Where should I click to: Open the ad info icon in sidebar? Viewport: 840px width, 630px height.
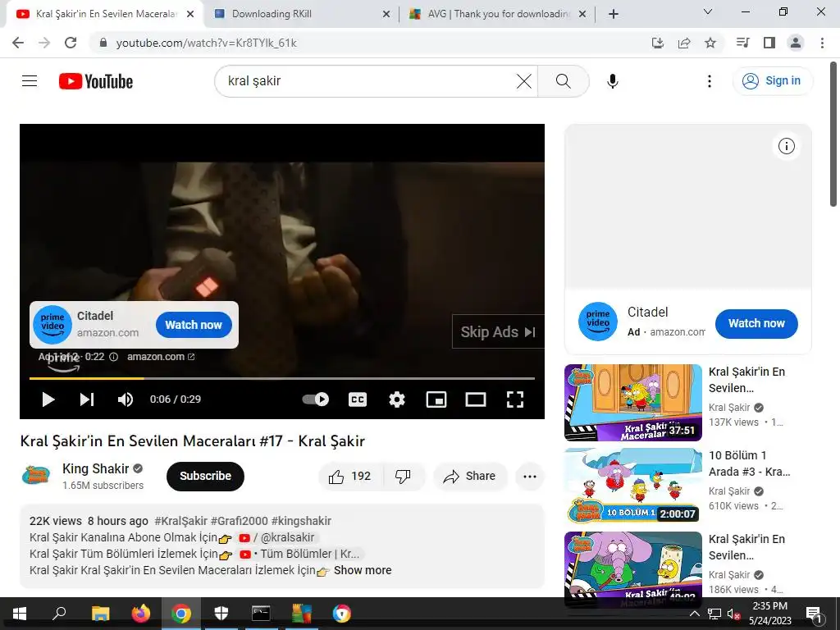pos(786,146)
